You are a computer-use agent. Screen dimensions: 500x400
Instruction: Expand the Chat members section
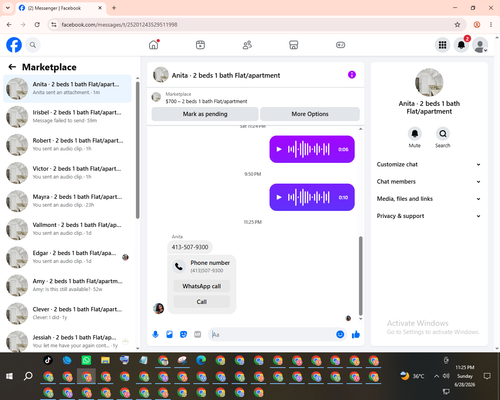(x=429, y=182)
